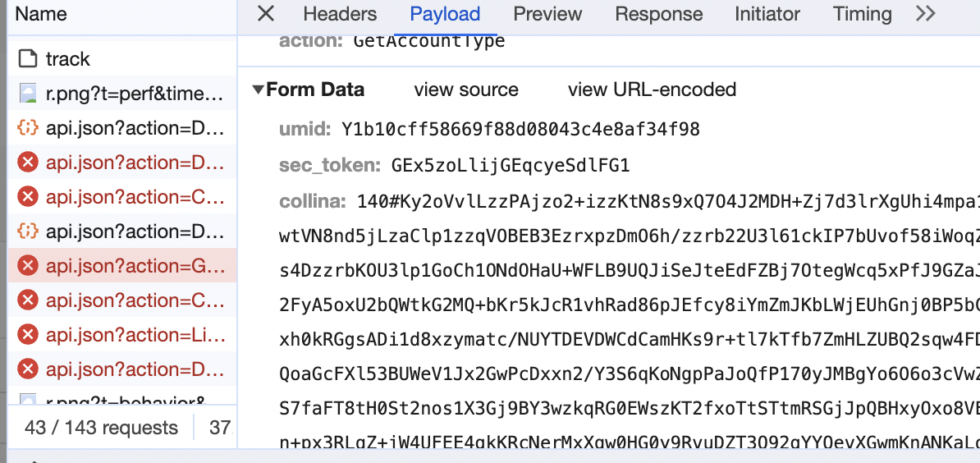Click the red error icon on last api.json request
Image resolution: width=980 pixels, height=463 pixels.
pos(29,369)
